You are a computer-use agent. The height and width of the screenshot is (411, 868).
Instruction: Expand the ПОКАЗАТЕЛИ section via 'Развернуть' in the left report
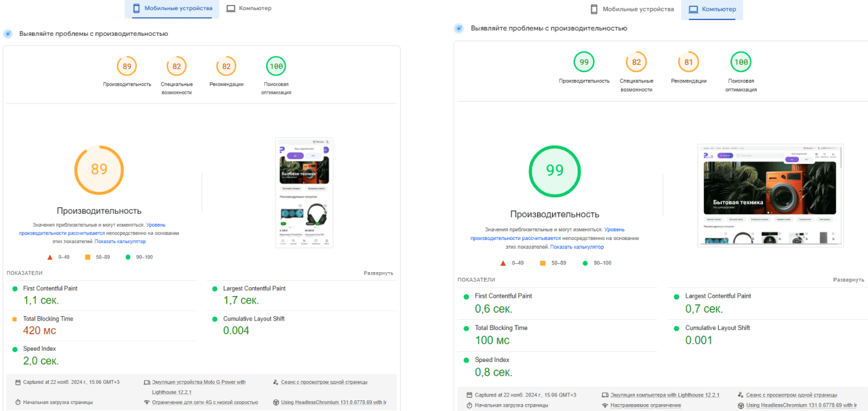coord(378,273)
